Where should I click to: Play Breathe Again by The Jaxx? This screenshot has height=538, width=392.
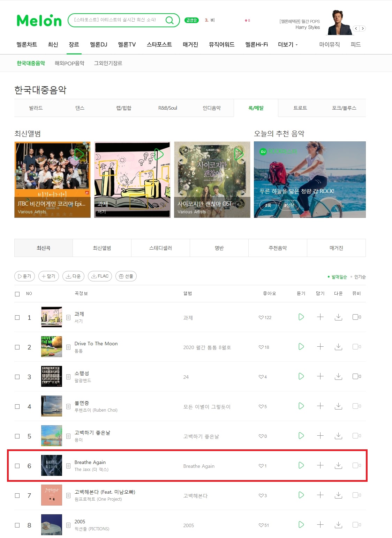coord(301,465)
